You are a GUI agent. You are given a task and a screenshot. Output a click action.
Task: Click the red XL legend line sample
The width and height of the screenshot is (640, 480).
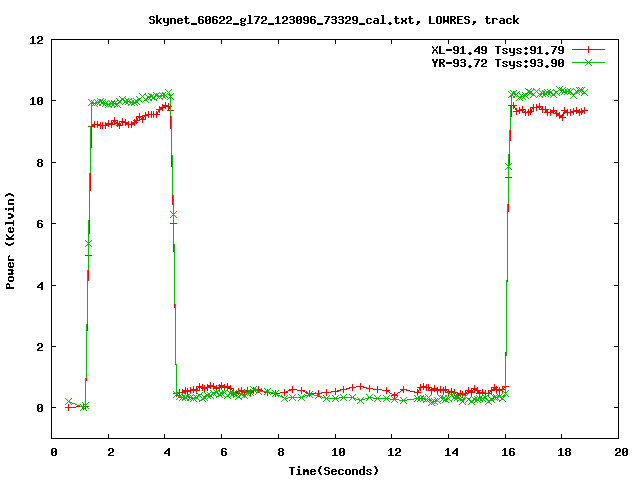point(588,50)
